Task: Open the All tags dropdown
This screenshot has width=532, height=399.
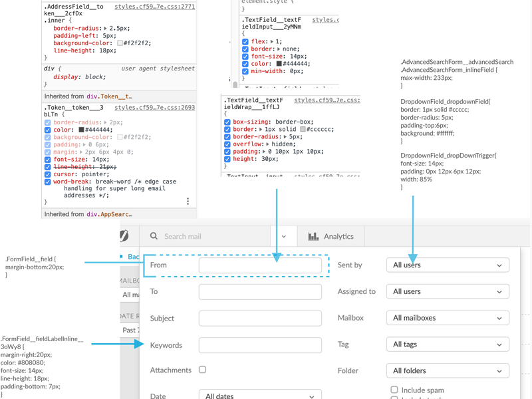Action: coord(448,344)
